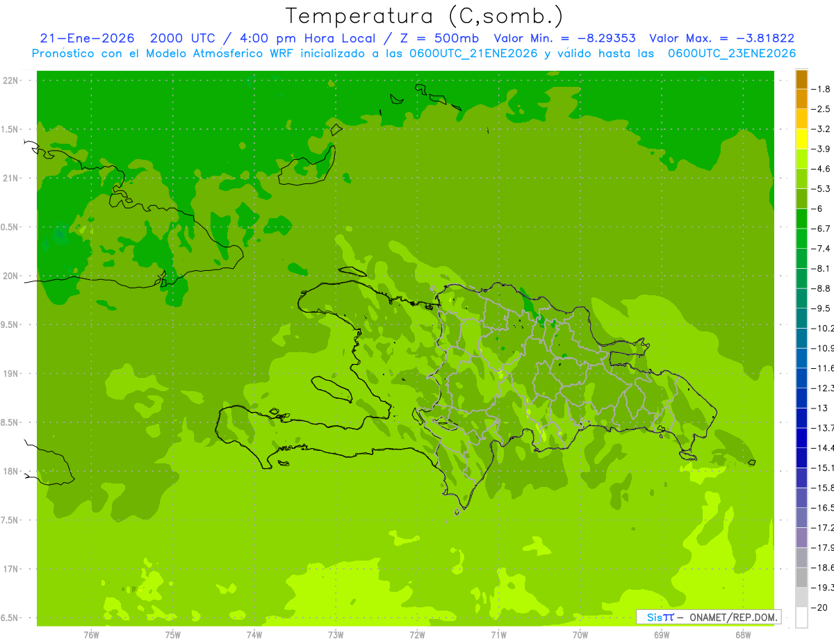
Task: Click the 76W longitude label
Action: point(91,635)
